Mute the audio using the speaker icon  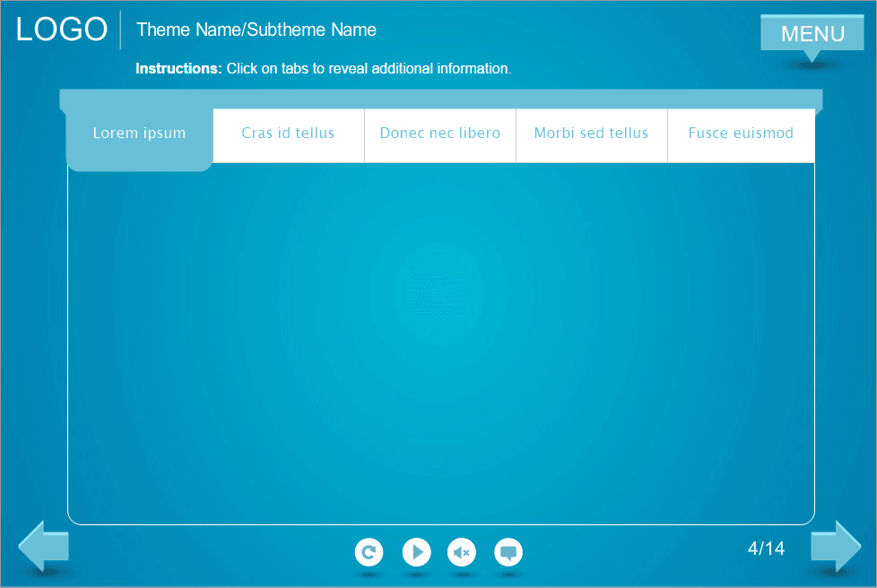pyautogui.click(x=462, y=552)
